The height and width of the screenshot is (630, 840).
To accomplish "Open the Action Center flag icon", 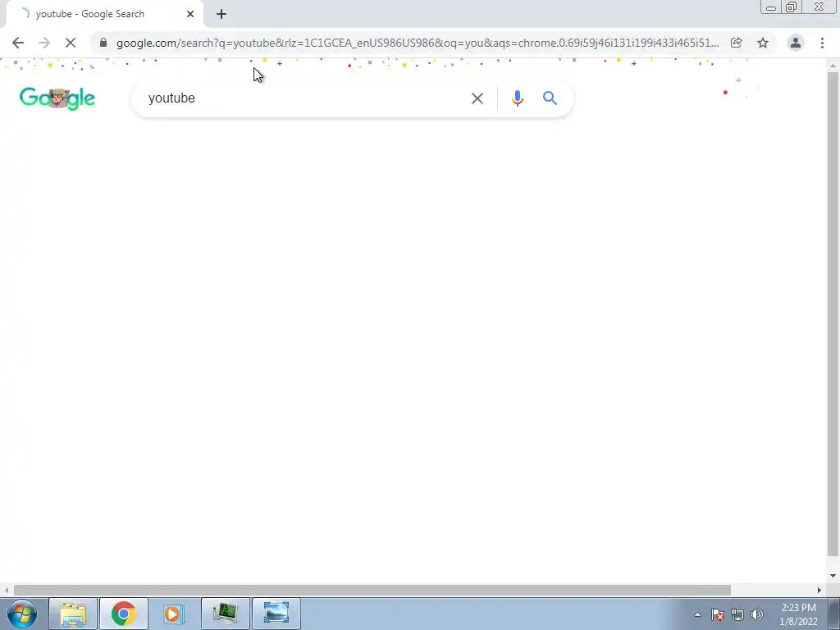I will coord(718,614).
